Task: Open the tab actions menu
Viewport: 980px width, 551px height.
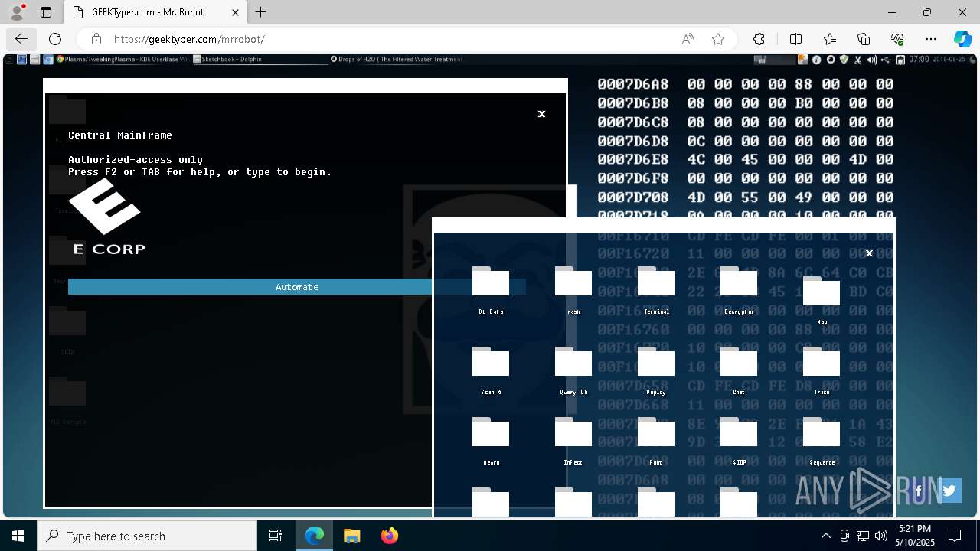Action: (46, 12)
